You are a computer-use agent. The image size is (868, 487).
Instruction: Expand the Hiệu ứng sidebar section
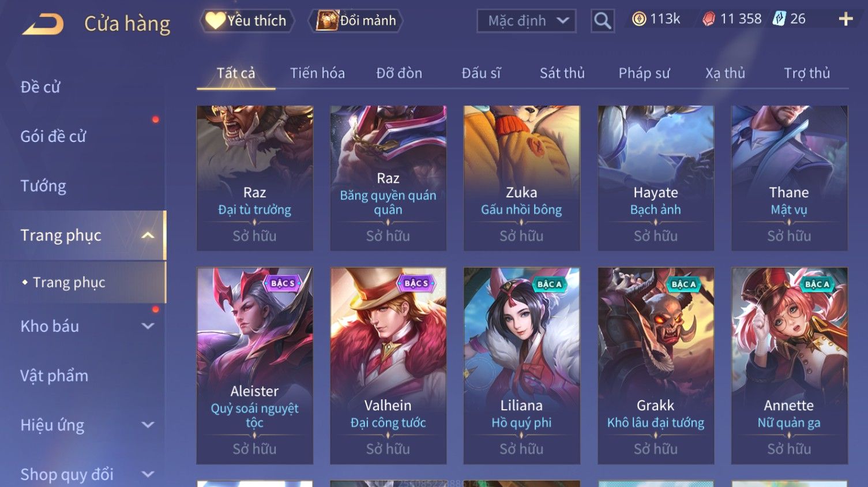(x=148, y=425)
